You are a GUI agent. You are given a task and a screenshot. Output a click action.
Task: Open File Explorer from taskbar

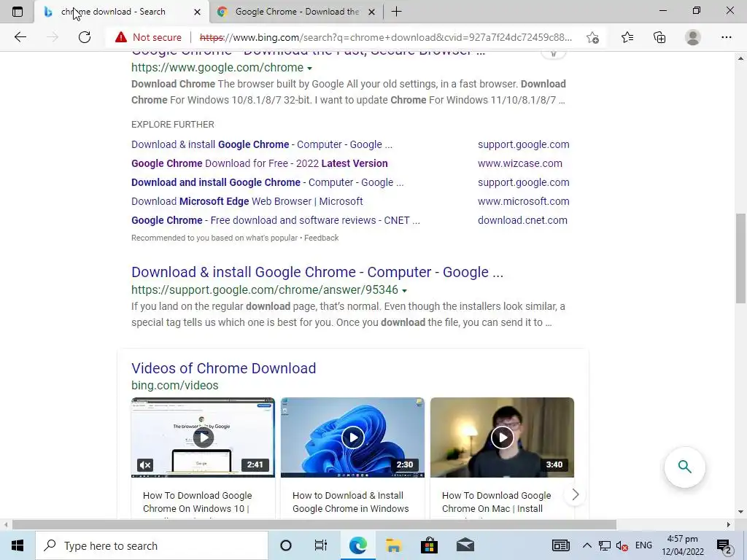tap(393, 545)
